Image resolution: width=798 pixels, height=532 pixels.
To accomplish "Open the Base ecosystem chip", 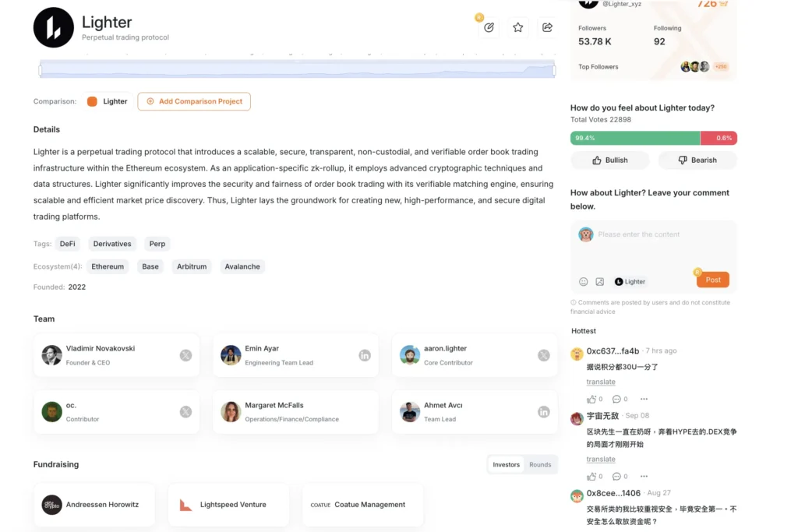I will 150,266.
